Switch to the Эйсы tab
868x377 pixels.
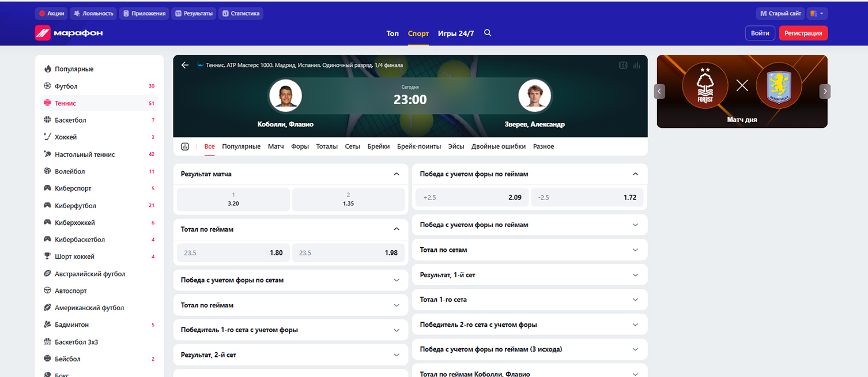[456, 146]
